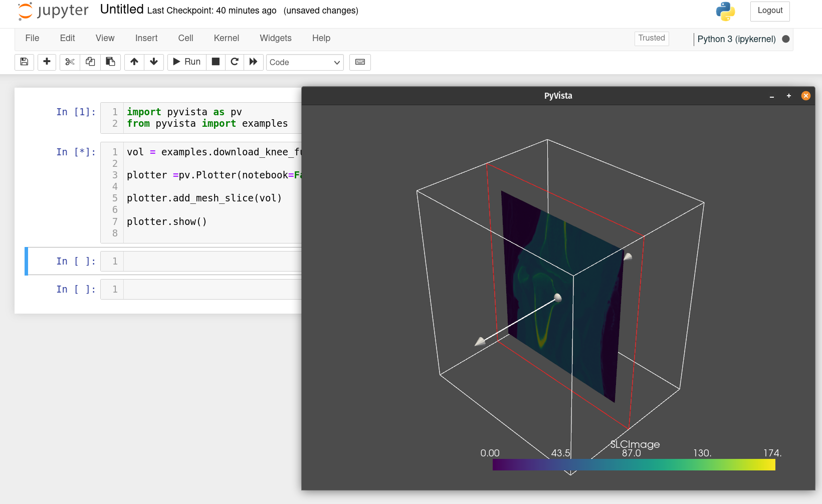
Task: Paste cells below icon
Action: click(110, 62)
